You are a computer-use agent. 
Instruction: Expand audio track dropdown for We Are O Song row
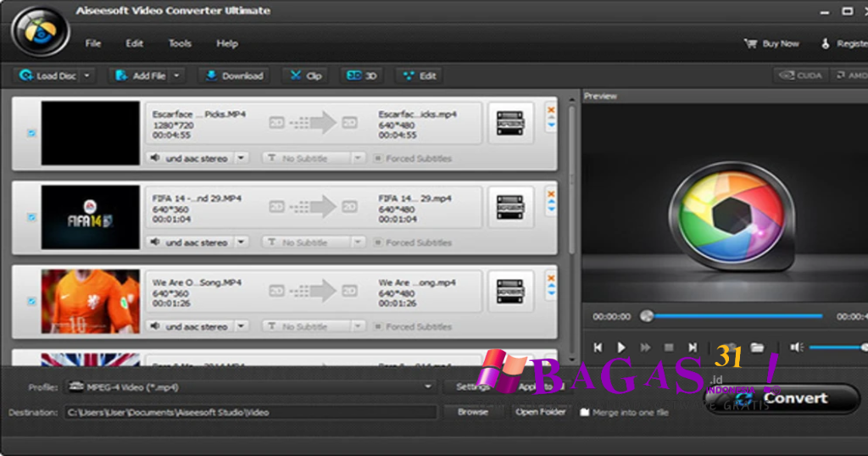(242, 326)
